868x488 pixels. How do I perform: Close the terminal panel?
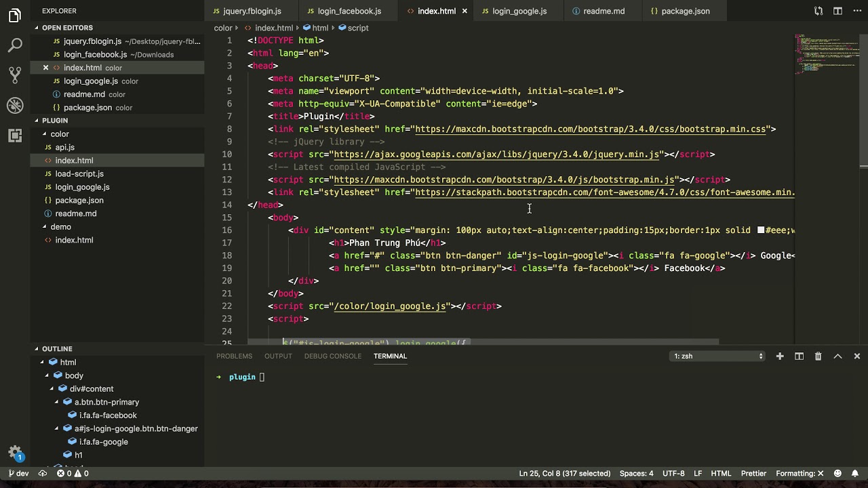tap(857, 356)
